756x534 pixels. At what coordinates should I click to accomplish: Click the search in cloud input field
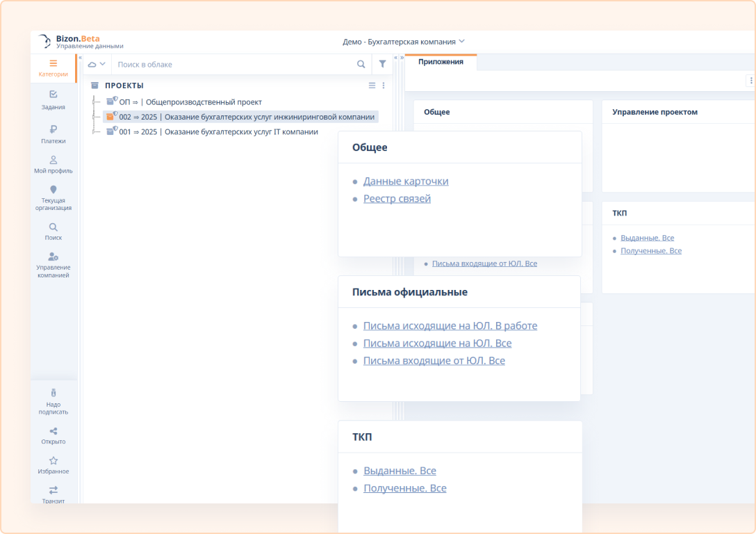click(233, 64)
